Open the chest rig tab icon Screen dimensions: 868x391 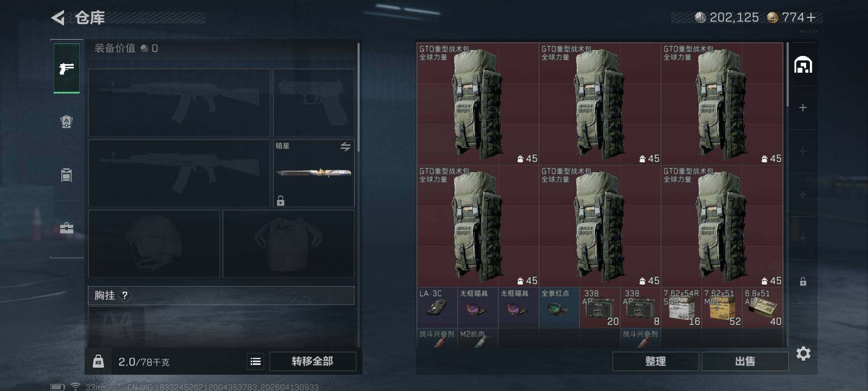66,175
